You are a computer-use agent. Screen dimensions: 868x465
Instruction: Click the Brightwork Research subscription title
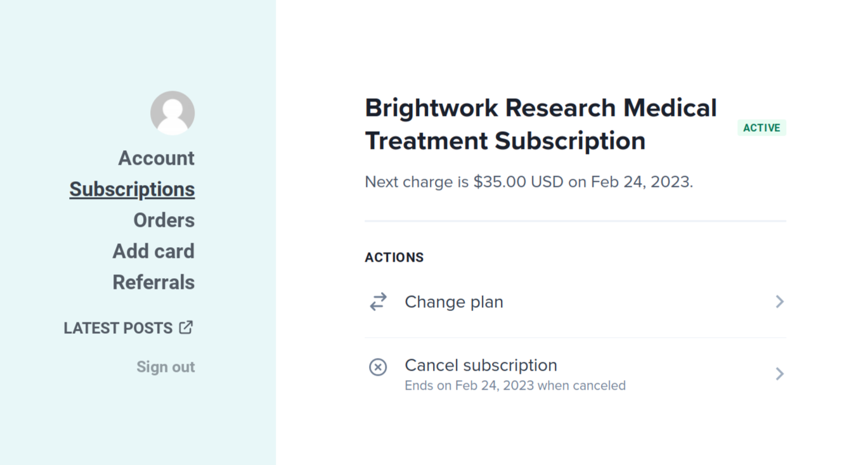coord(541,124)
